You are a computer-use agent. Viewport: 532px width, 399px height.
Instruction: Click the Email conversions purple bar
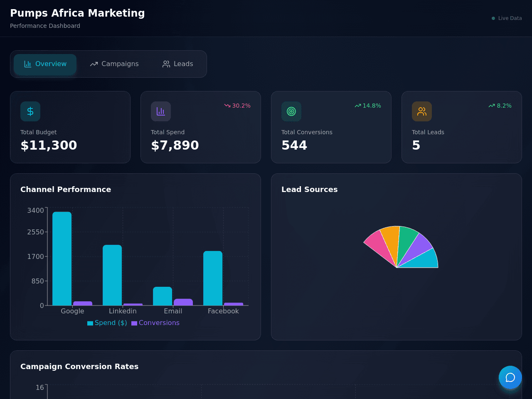pyautogui.click(x=183, y=302)
